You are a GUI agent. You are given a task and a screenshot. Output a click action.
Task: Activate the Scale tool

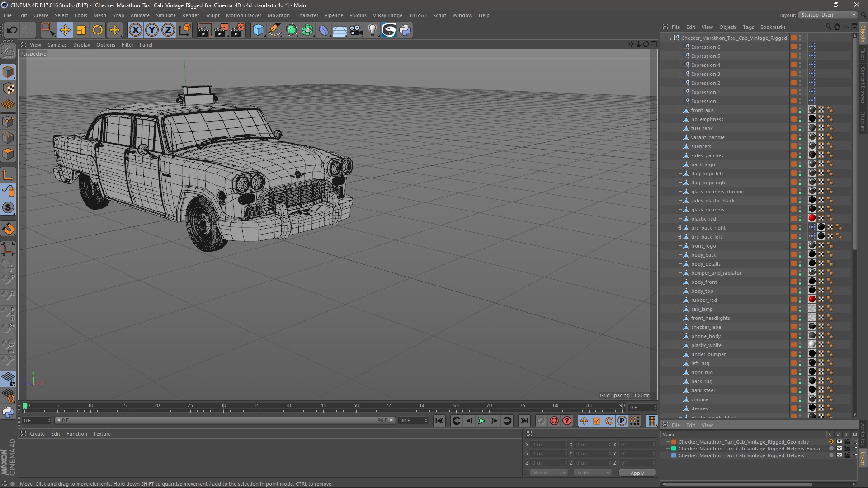tap(81, 30)
